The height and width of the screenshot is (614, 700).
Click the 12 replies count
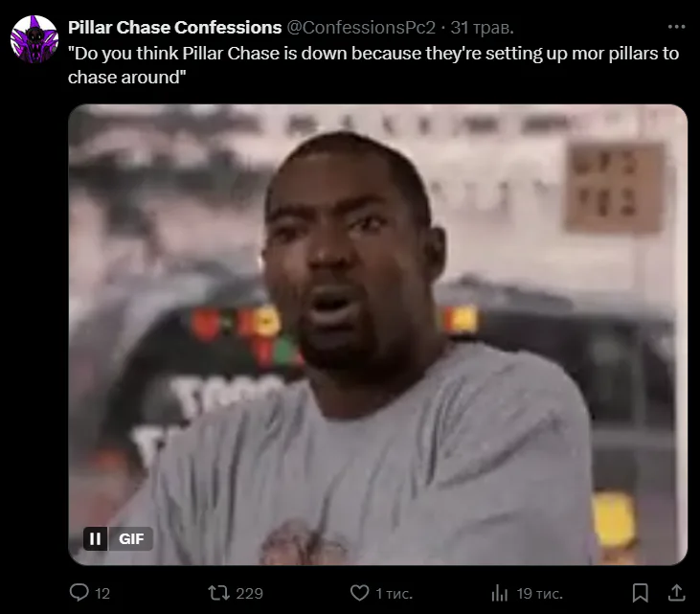pyautogui.click(x=102, y=594)
